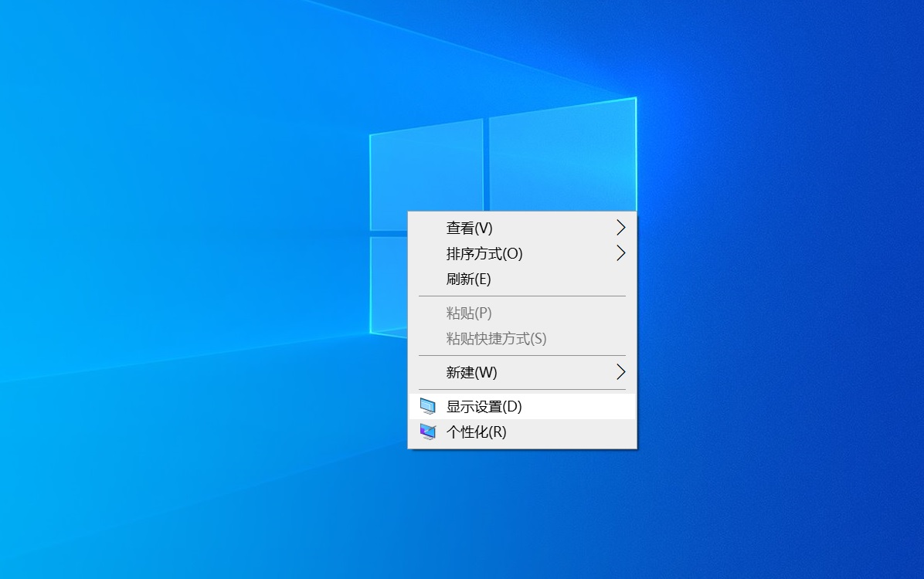Screen dimensions: 924x579
Task: Click the monitor icon beside 显示设置
Action: tap(428, 406)
